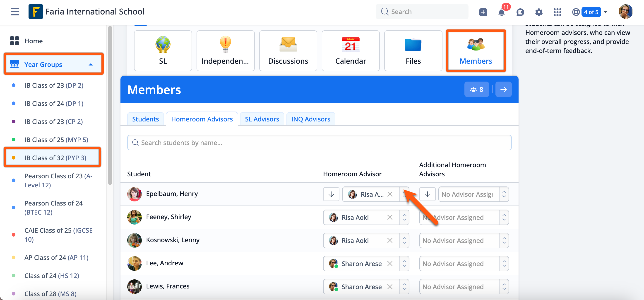Open the settings gear icon

click(538, 12)
